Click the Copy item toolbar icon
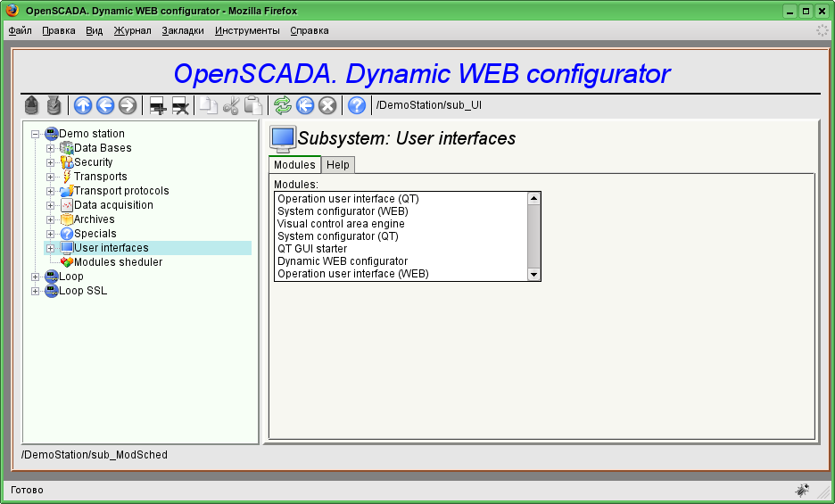 click(x=208, y=105)
